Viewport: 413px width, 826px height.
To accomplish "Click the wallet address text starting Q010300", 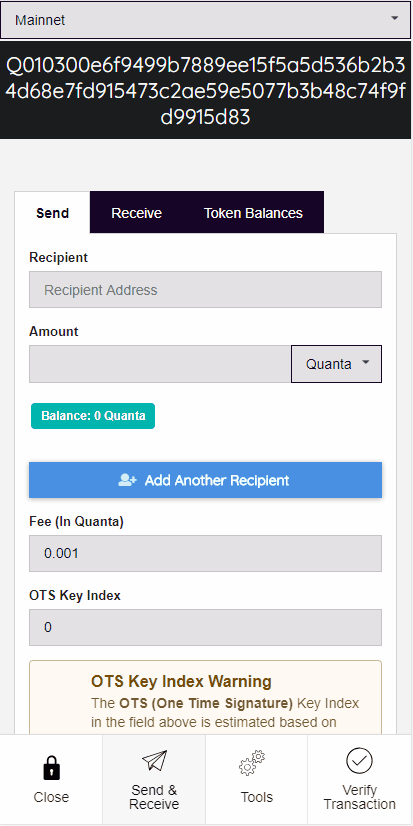I will [205, 91].
